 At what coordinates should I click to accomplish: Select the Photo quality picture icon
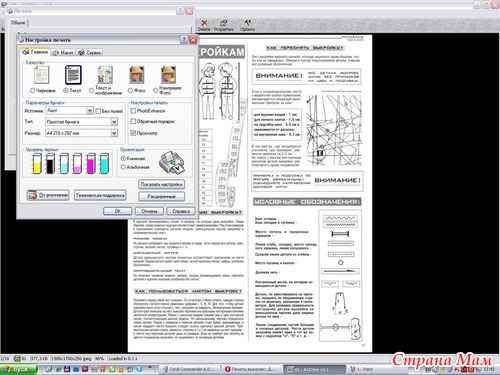[x=137, y=75]
